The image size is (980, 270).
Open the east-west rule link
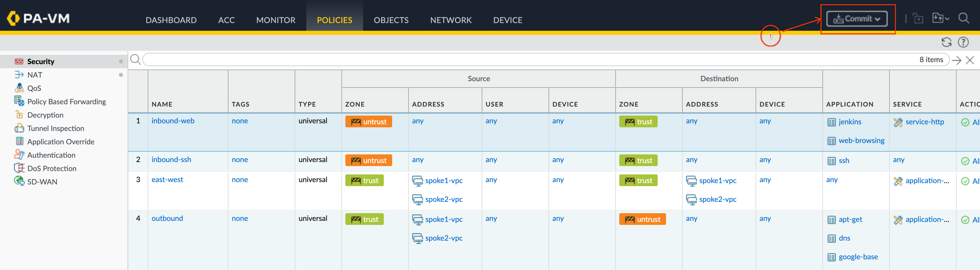167,179
